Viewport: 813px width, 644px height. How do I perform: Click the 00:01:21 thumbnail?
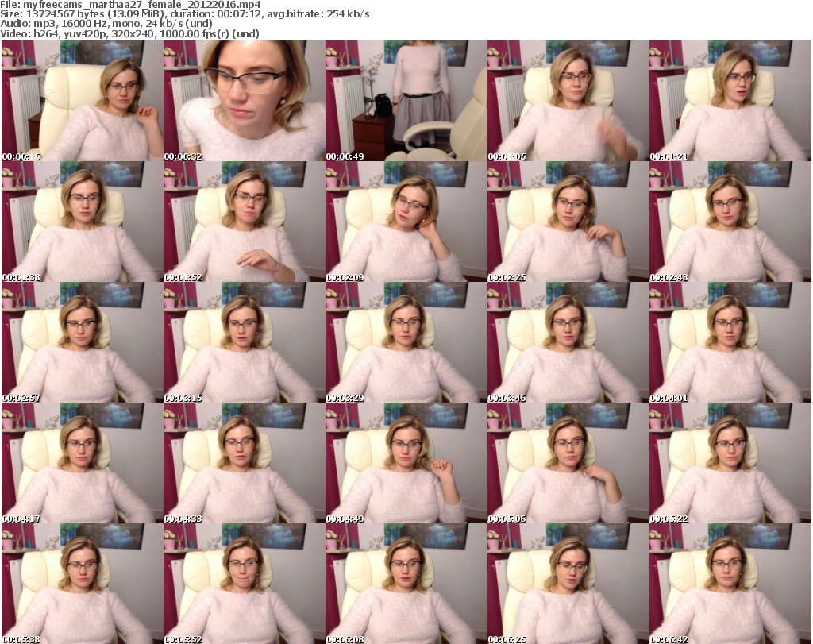(730, 101)
